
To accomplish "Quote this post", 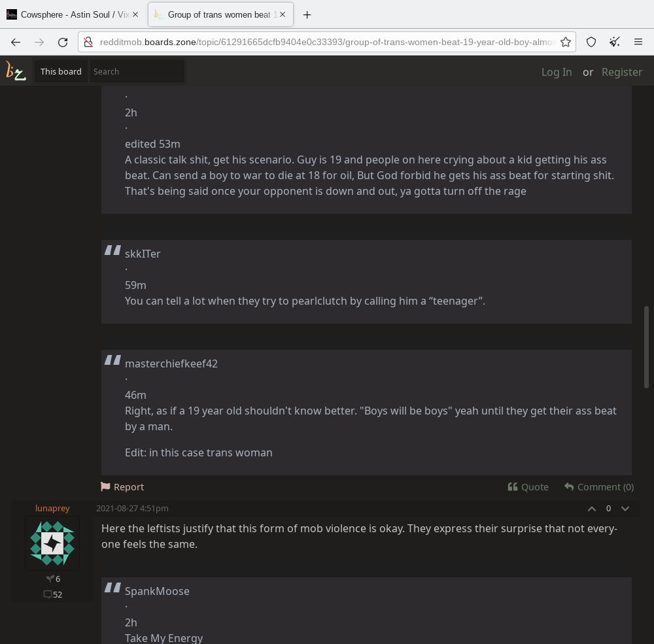I will click(x=528, y=486).
